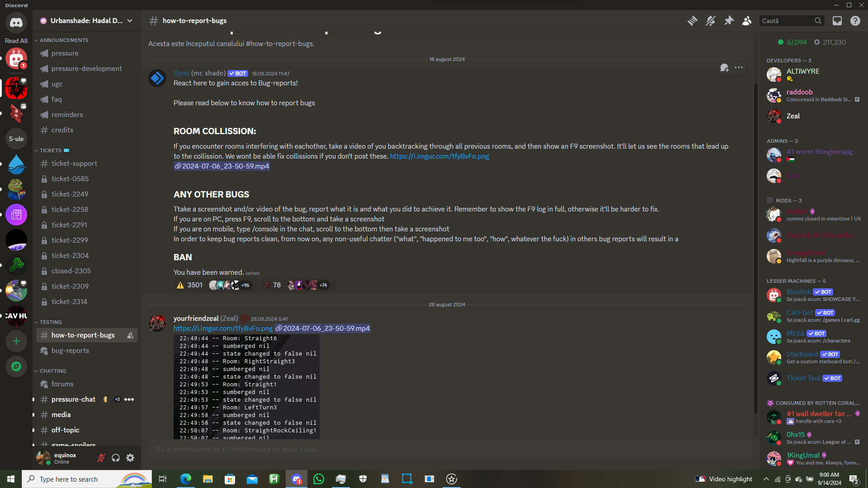The image size is (868, 488).
Task: Toggle headphone deafen button
Action: click(116, 458)
